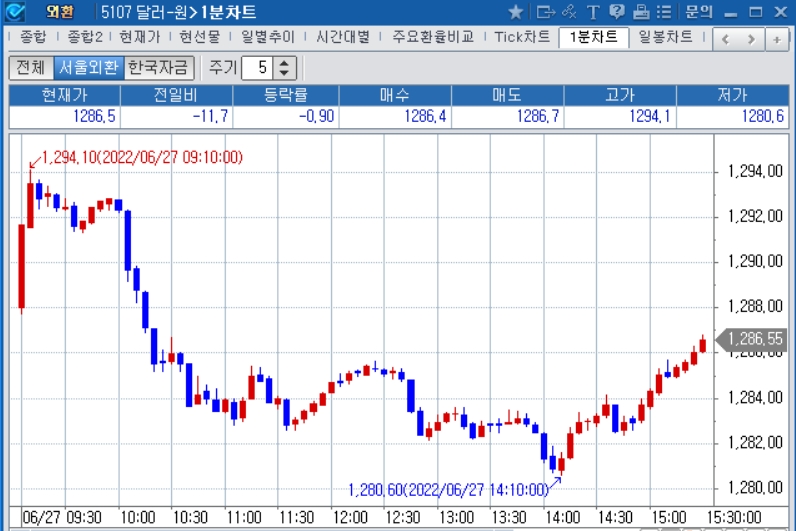This screenshot has height=531, width=796.
Task: Open the 주요환율비교 tab
Action: coord(433,37)
